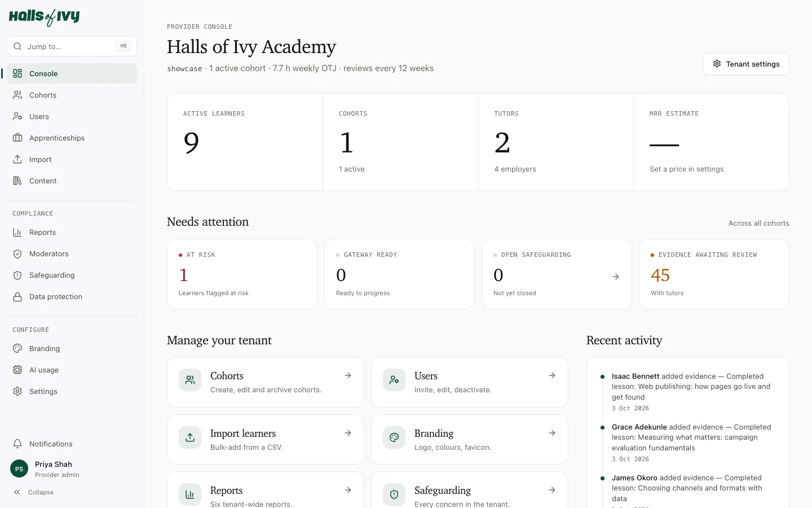The height and width of the screenshot is (508, 812).
Task: Open the Branding management card
Action: (470, 439)
